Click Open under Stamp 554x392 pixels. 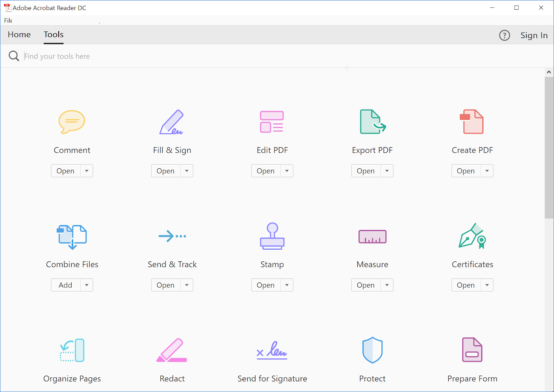266,285
